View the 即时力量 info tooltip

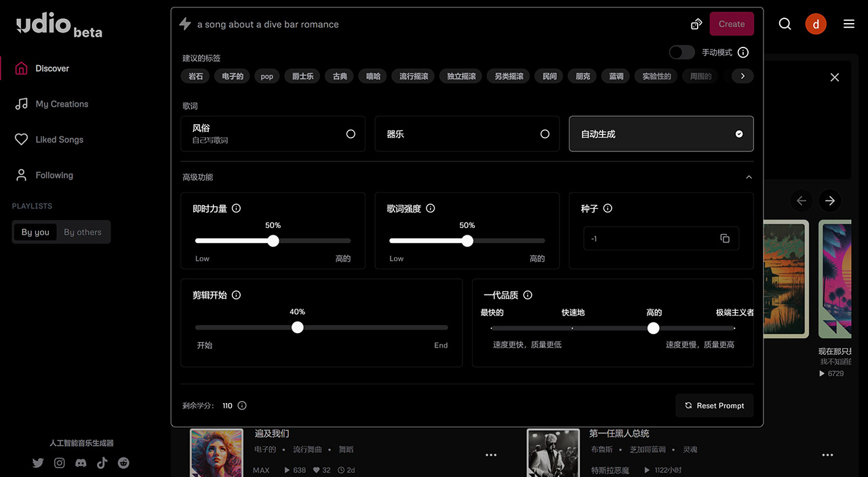236,208
